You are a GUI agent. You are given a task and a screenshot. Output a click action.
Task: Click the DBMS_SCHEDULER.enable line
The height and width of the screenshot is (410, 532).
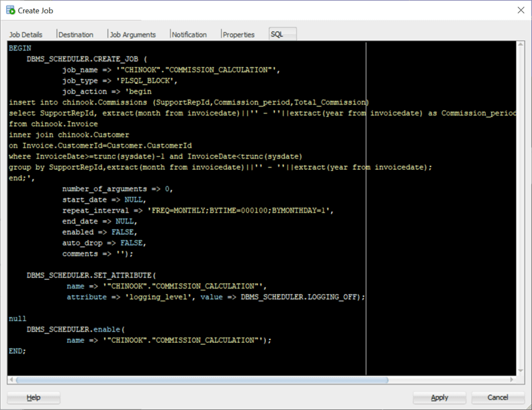76,329
